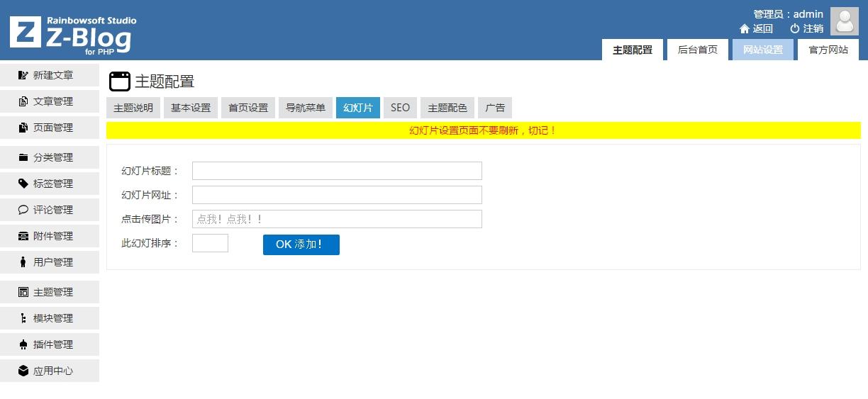The width and height of the screenshot is (868, 399).
Task: Open the 基本设置 tab
Action: click(191, 108)
